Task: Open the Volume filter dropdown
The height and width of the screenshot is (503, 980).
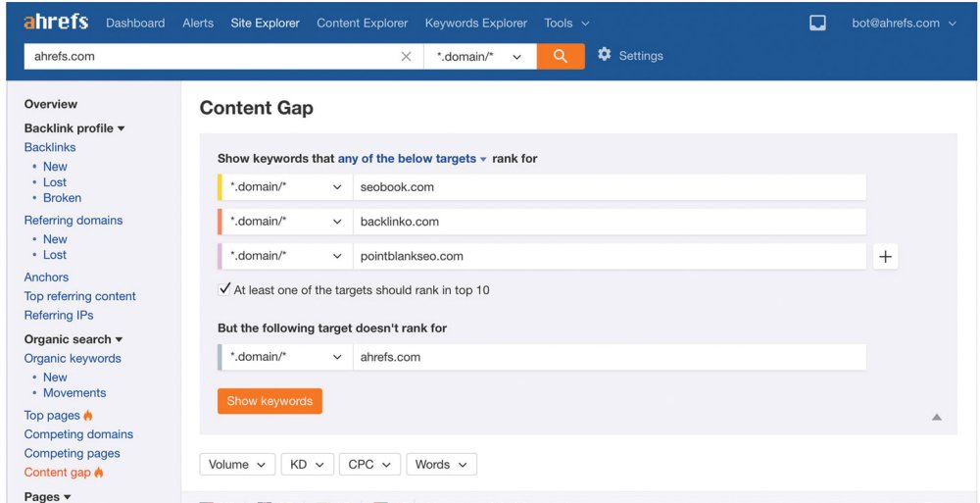Action: pos(237,464)
